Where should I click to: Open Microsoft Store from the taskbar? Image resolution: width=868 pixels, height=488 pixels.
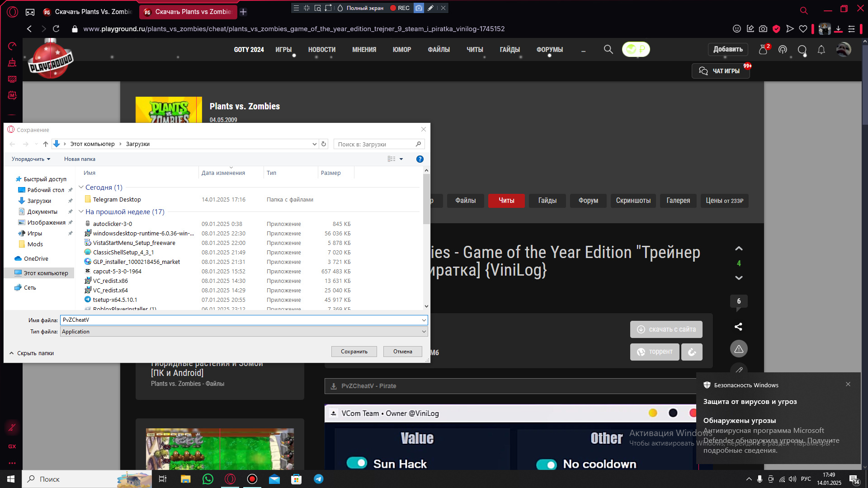[x=296, y=479]
